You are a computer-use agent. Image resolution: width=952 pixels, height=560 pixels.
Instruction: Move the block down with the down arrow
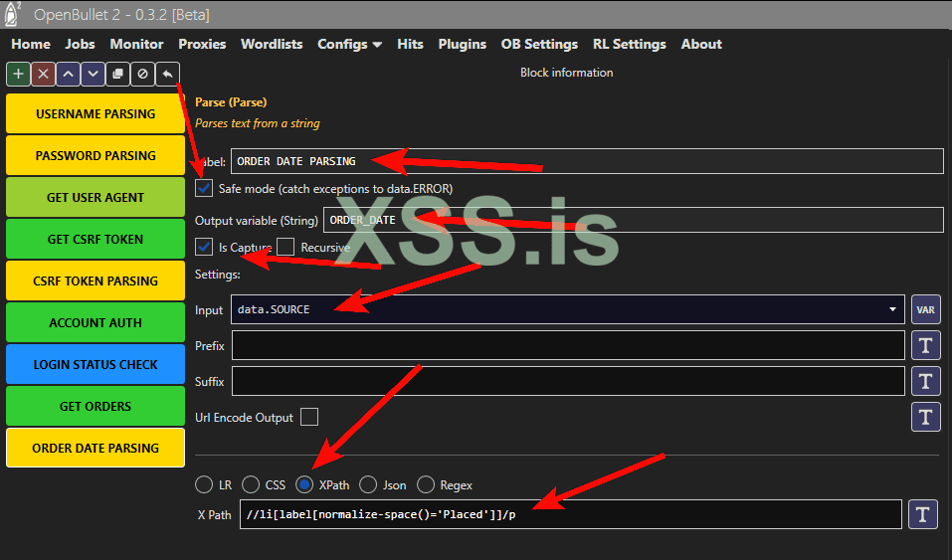click(x=93, y=74)
